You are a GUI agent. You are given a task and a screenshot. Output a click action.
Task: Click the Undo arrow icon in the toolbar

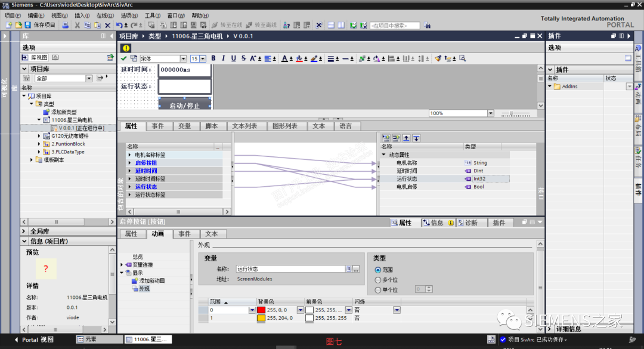(x=119, y=24)
